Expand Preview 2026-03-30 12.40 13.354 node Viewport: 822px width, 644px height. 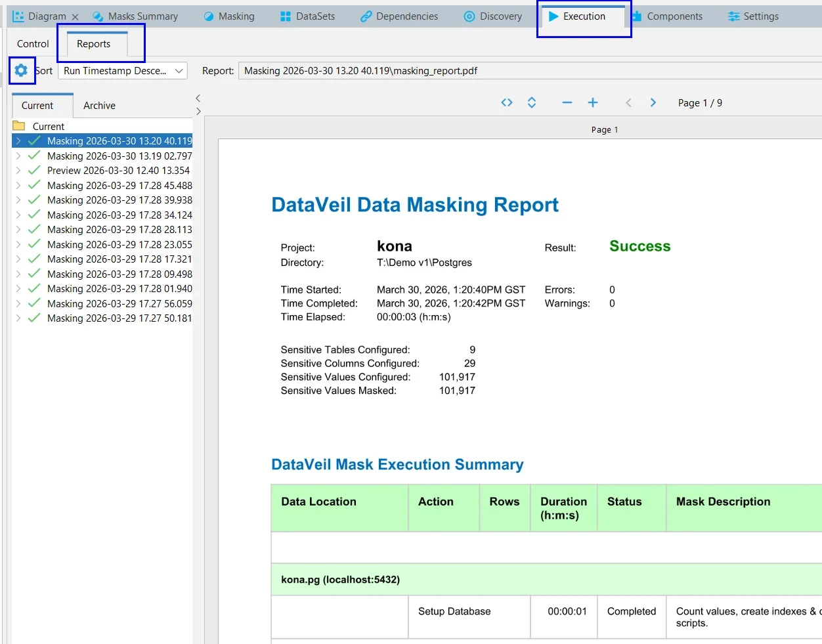(18, 171)
